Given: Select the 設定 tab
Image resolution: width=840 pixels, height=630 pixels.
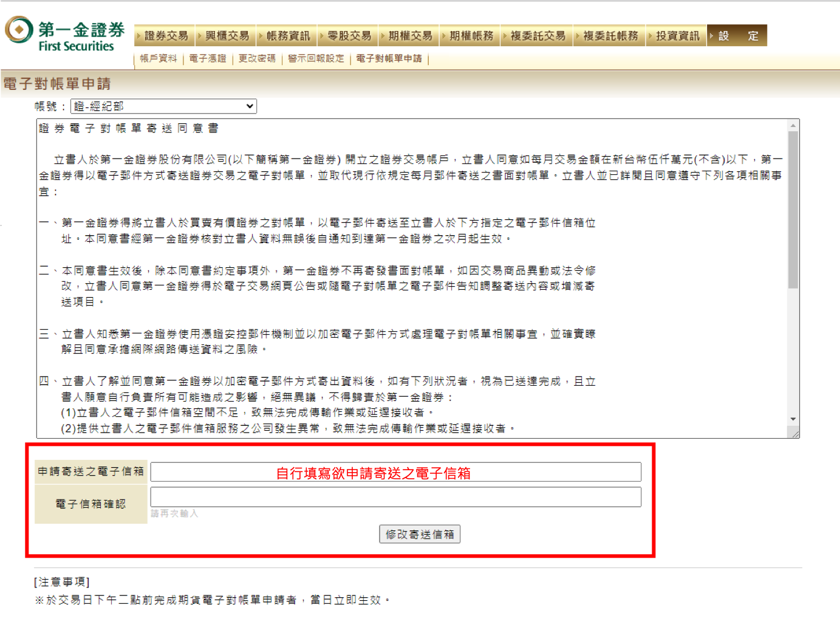Looking at the screenshot, I should click(x=737, y=36).
